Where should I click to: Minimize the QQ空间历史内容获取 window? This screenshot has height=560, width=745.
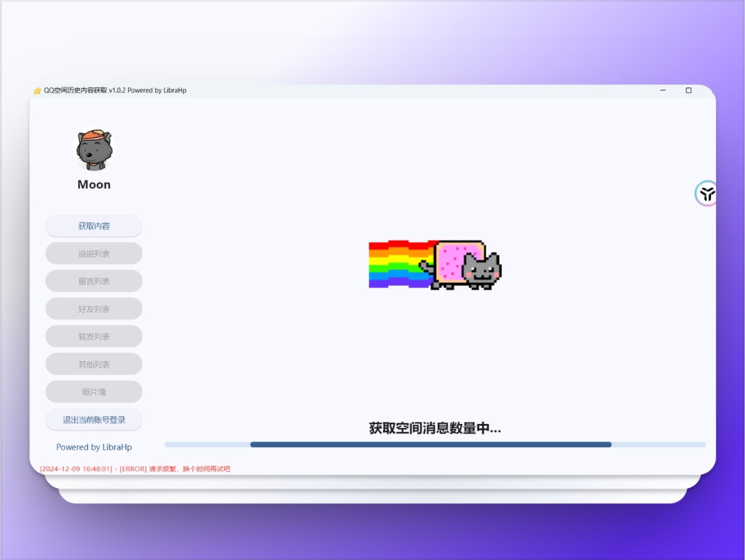point(663,90)
